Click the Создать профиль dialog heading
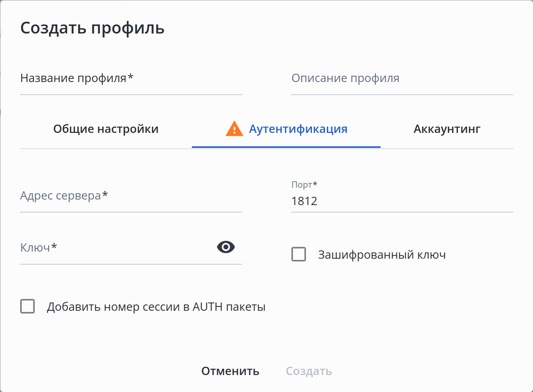 click(x=92, y=28)
